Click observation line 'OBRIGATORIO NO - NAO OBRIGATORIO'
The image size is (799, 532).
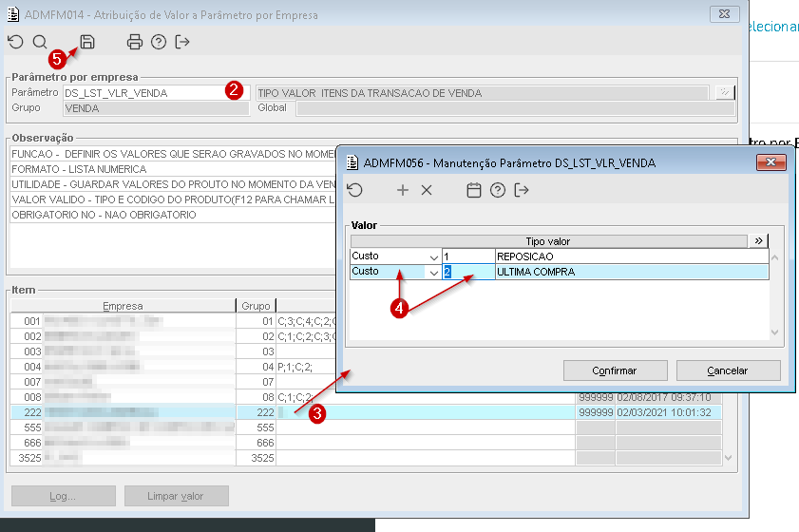[x=104, y=215]
